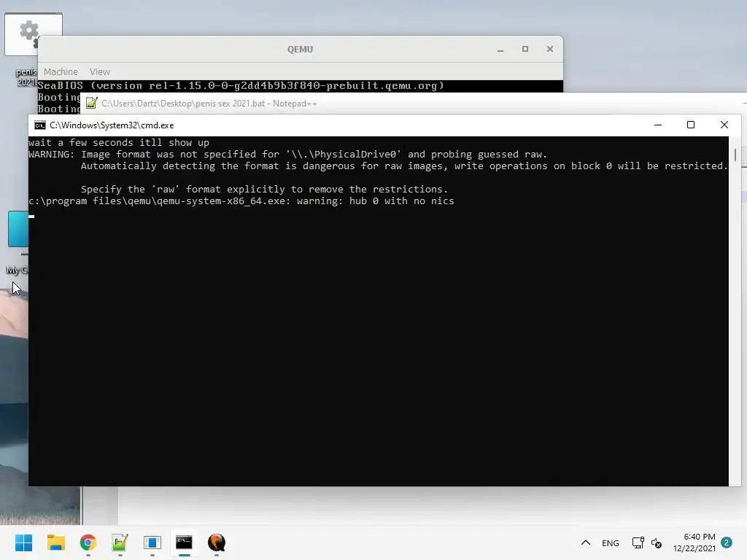Screen dimensions: 747x560
Task: Open notification center badge
Action: click(727, 542)
